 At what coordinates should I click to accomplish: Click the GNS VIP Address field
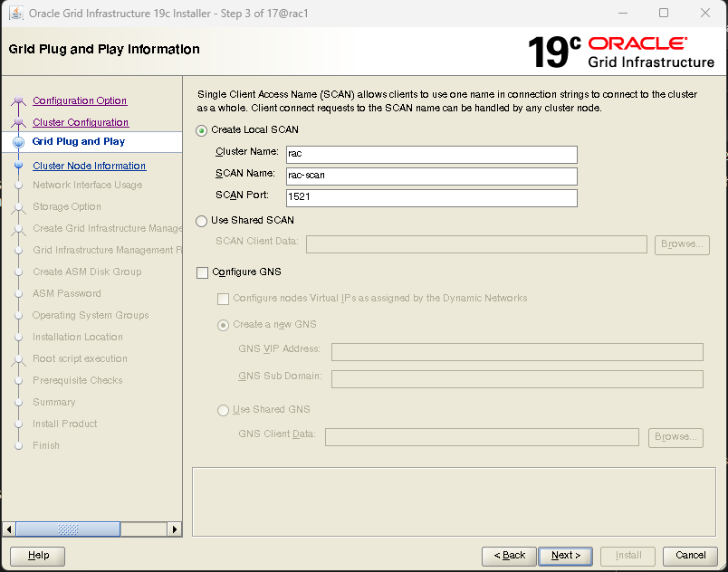click(x=517, y=352)
